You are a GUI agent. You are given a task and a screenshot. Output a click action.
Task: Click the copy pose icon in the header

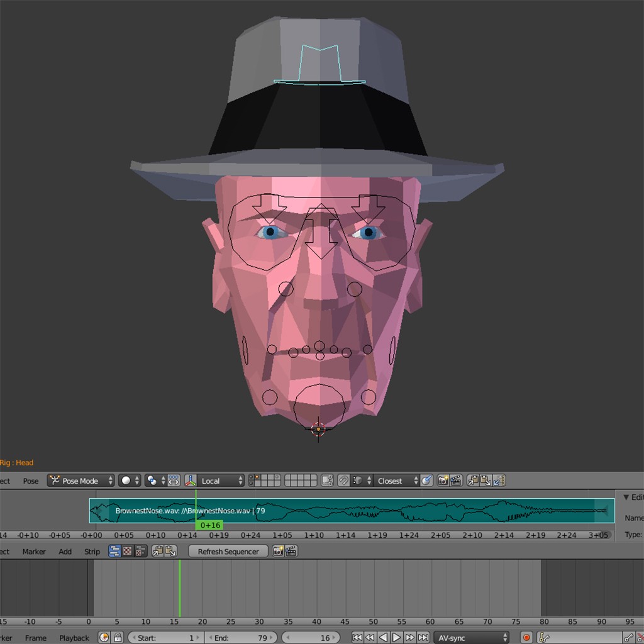click(474, 480)
